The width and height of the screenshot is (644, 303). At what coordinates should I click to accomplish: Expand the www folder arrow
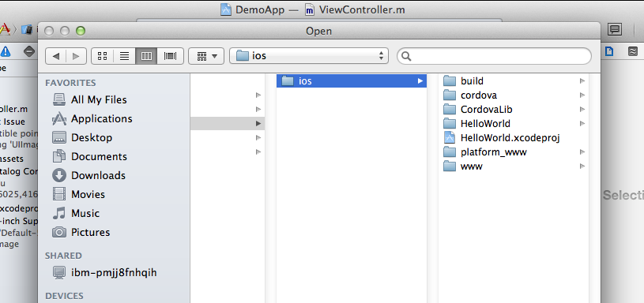point(582,166)
